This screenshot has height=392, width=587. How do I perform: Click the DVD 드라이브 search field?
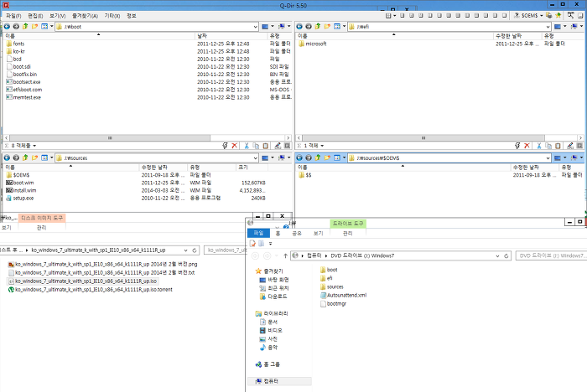click(551, 255)
